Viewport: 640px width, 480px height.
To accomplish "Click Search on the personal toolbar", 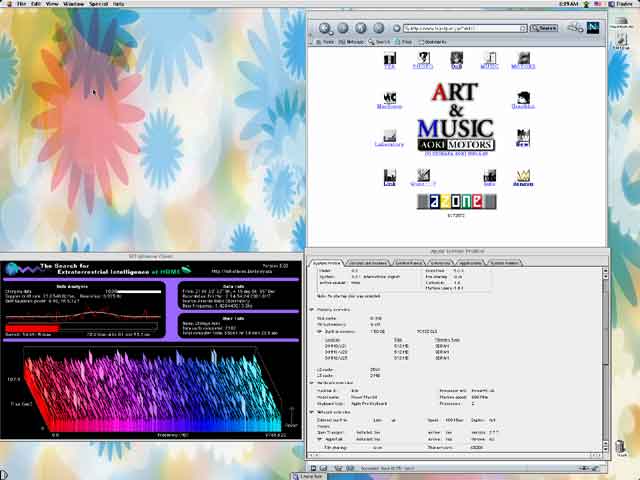I will (x=379, y=42).
